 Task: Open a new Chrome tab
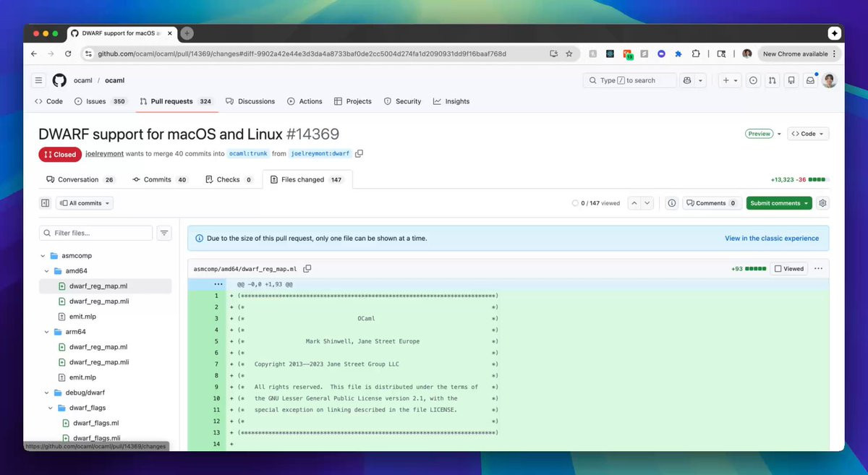coord(187,33)
